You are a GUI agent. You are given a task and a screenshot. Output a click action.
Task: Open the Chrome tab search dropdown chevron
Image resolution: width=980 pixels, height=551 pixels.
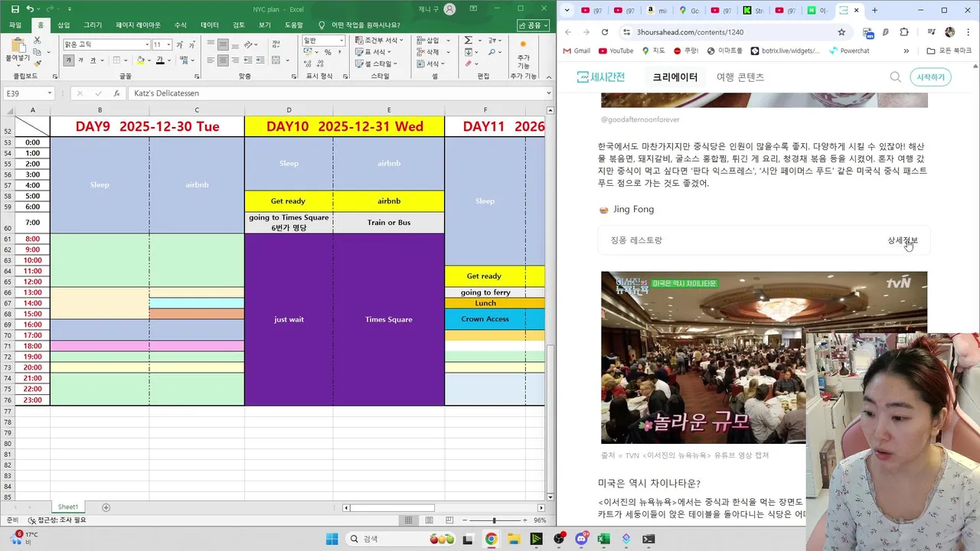567,10
